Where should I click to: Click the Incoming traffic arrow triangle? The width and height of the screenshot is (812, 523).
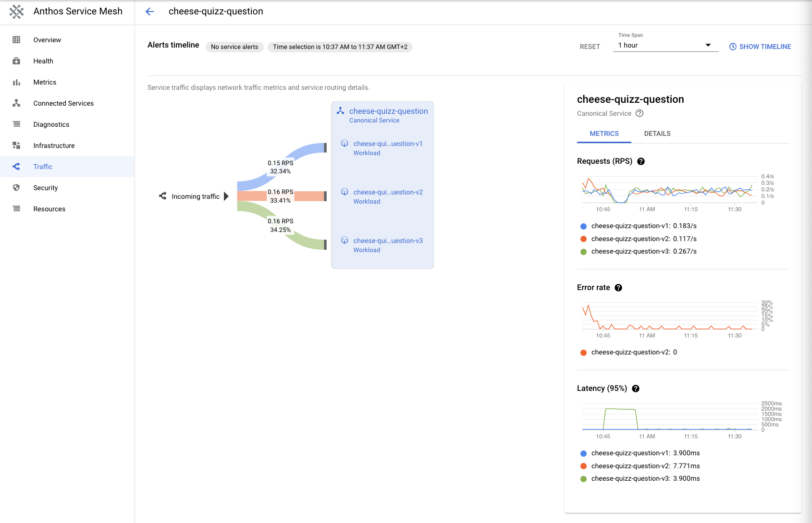coord(226,196)
